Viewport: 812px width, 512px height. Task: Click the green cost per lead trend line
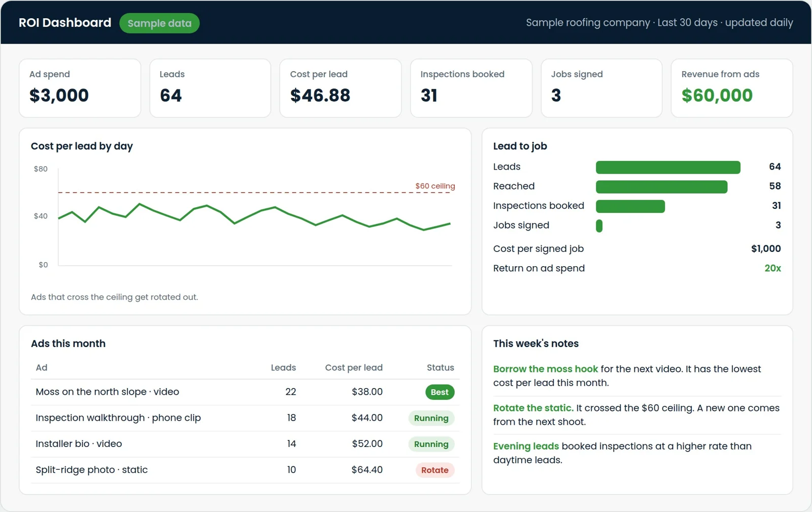[x=254, y=217]
